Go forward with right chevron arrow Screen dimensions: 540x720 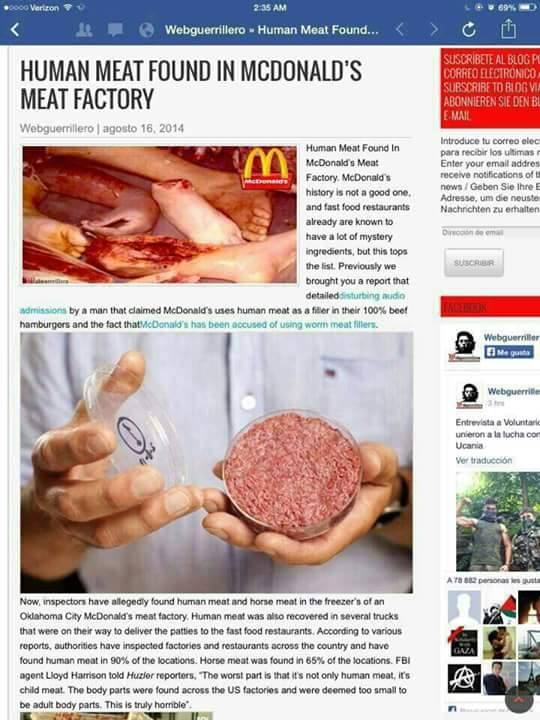tap(433, 30)
